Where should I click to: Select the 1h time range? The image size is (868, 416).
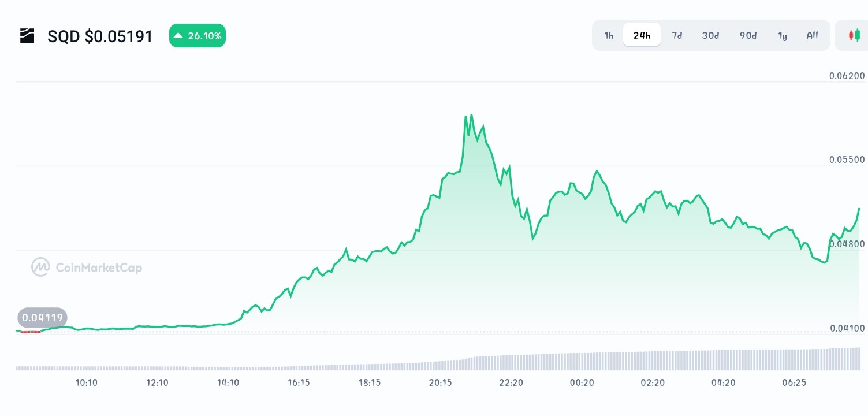pos(608,35)
